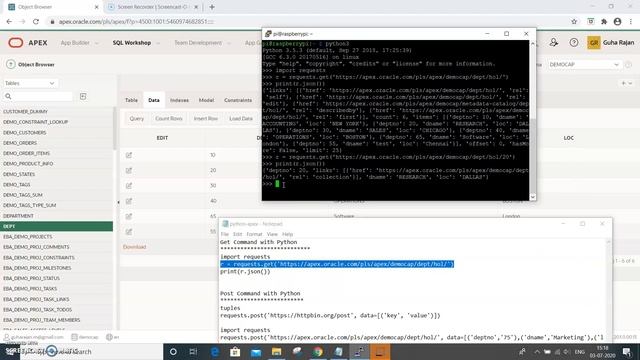This screenshot has height=360, width=640.
Task: Click the create object plus icon beside search
Action: (x=83, y=96)
